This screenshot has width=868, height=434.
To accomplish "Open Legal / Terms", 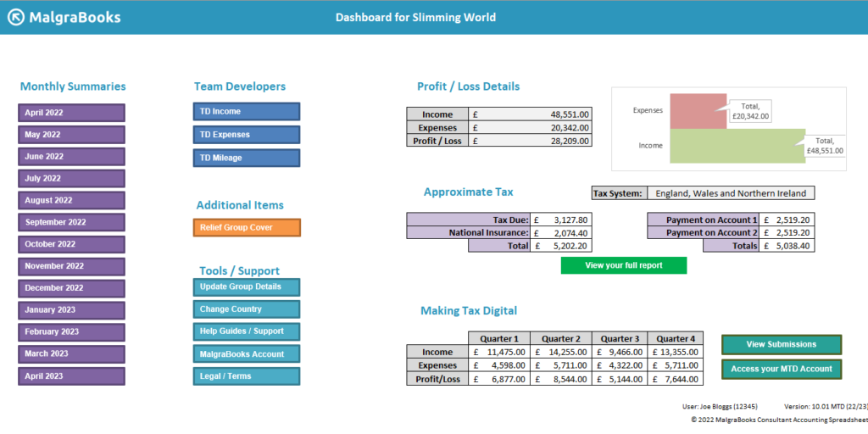I will pyautogui.click(x=247, y=376).
